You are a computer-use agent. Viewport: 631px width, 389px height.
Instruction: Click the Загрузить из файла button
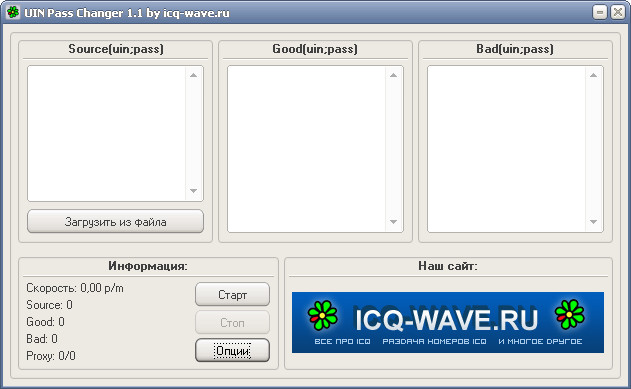pos(115,221)
